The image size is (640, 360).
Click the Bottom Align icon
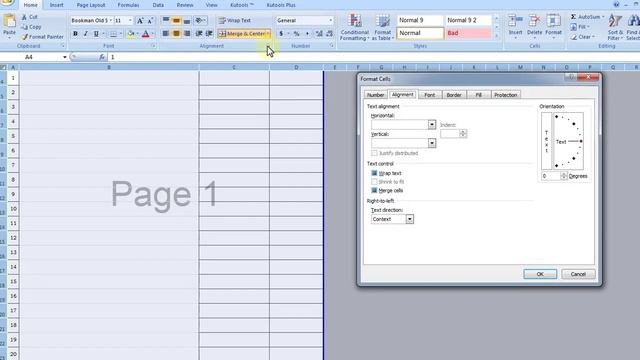pyautogui.click(x=187, y=20)
